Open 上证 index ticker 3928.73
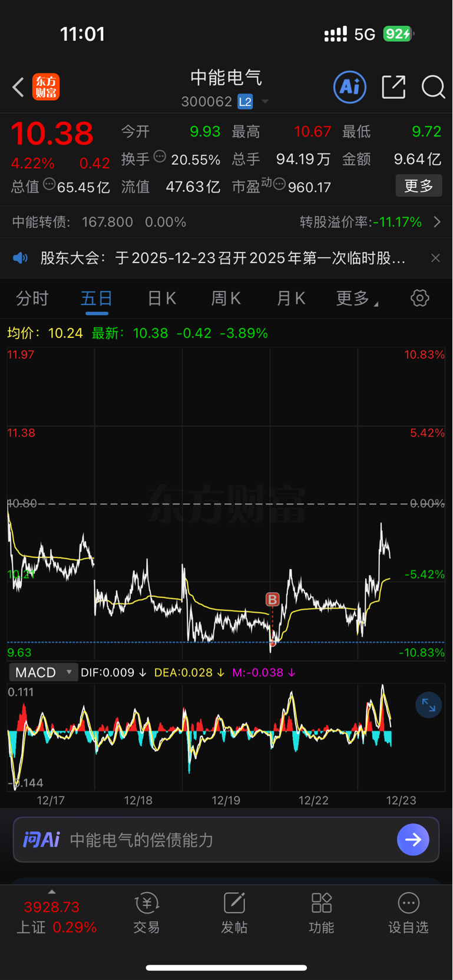The image size is (453, 980). pyautogui.click(x=52, y=907)
